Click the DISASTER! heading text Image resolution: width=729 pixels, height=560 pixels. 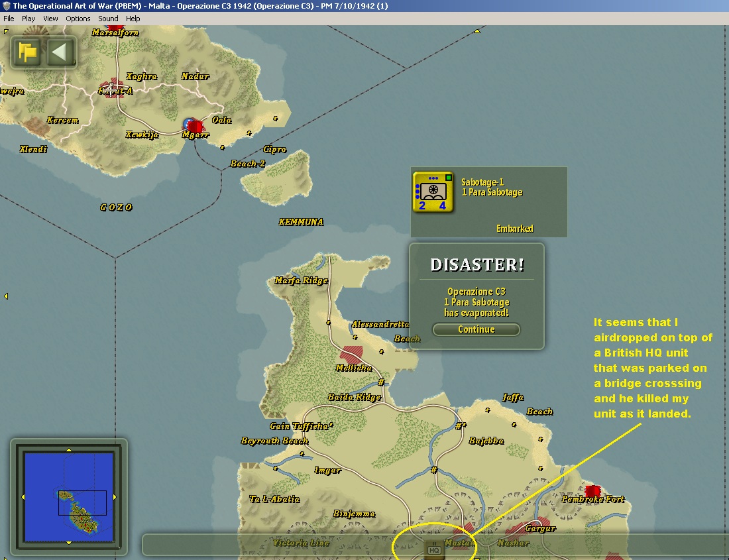point(477,264)
